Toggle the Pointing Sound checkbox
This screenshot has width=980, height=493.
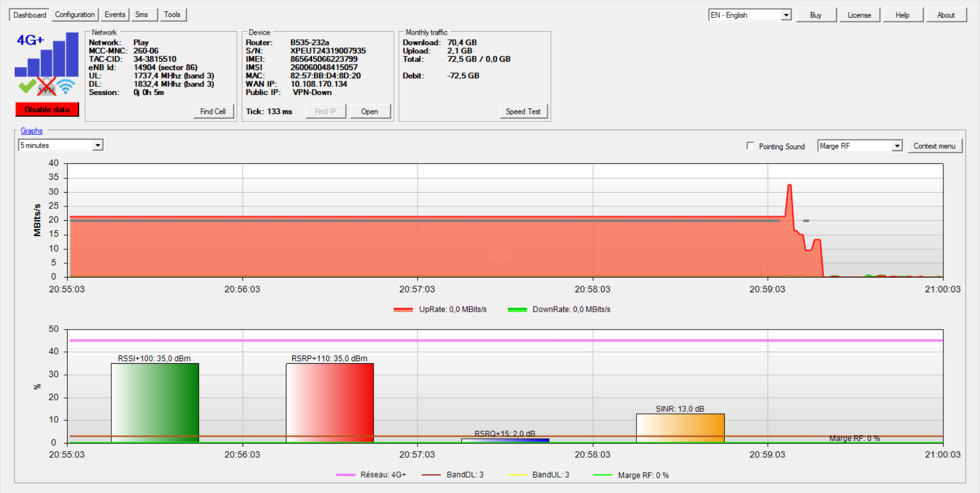pyautogui.click(x=750, y=146)
